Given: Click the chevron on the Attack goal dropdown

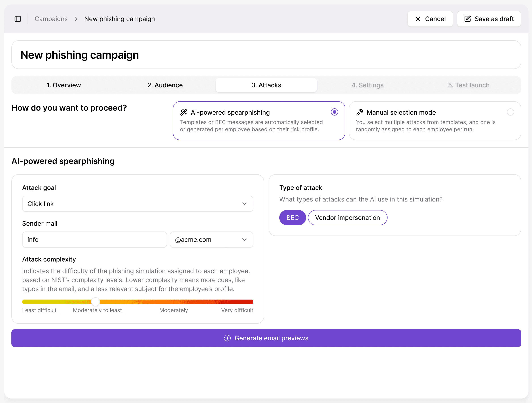Looking at the screenshot, I should 245,204.
